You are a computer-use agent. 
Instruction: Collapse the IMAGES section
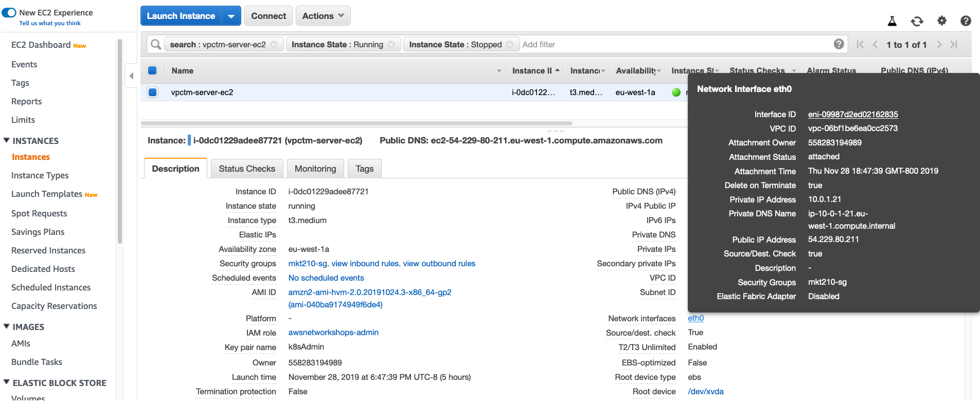[7, 326]
